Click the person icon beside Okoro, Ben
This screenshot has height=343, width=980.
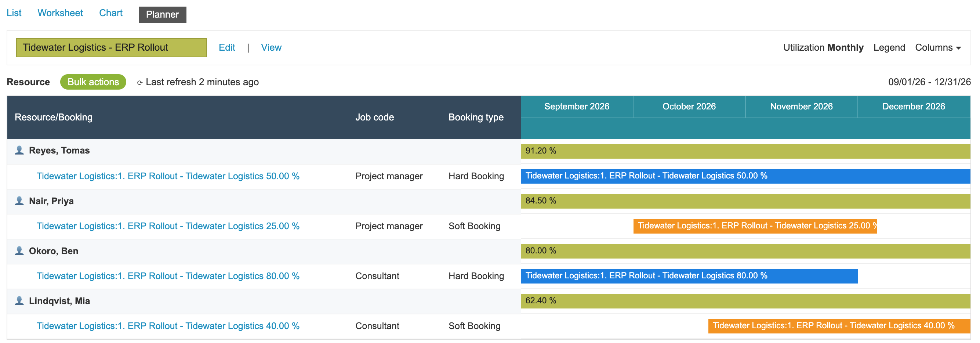click(x=19, y=250)
